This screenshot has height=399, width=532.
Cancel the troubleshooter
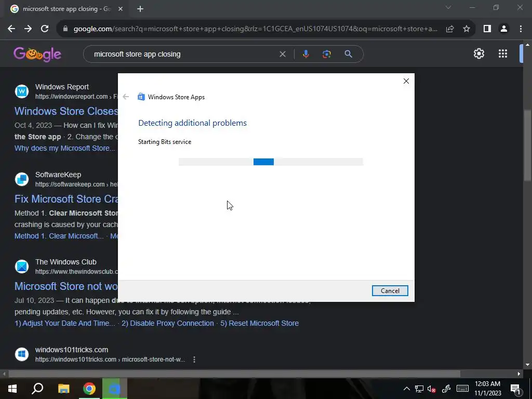390,291
